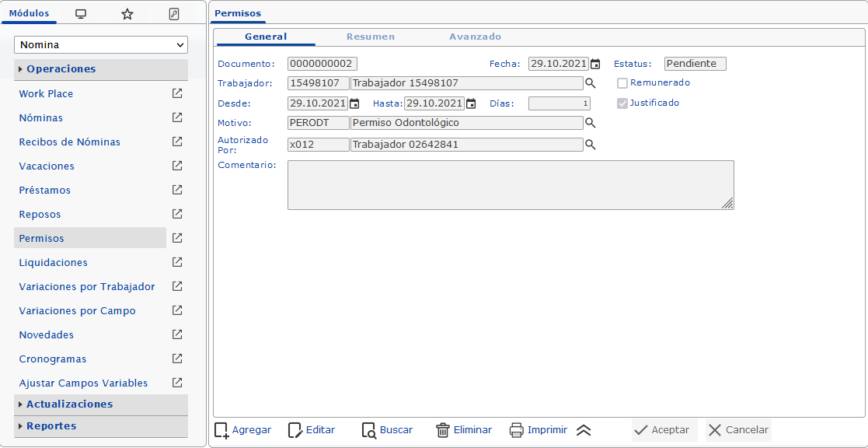The image size is (868, 448).
Task: Expand the Reportes section
Action: (x=101, y=426)
